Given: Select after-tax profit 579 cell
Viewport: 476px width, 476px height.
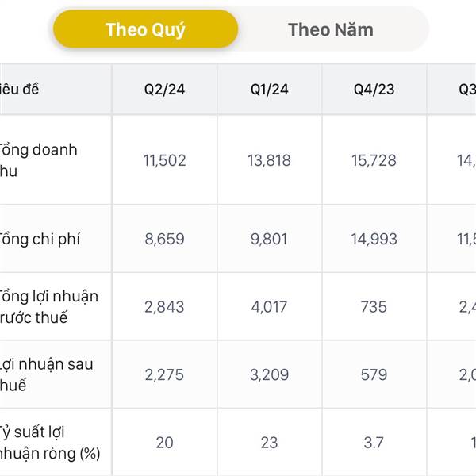Looking at the screenshot, I should click(374, 374).
